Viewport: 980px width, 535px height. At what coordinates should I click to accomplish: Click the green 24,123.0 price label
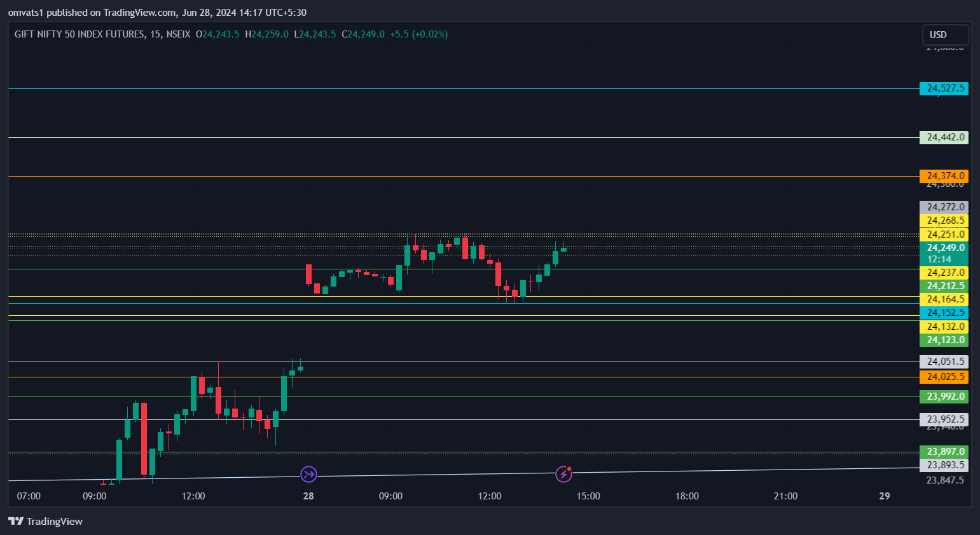944,340
